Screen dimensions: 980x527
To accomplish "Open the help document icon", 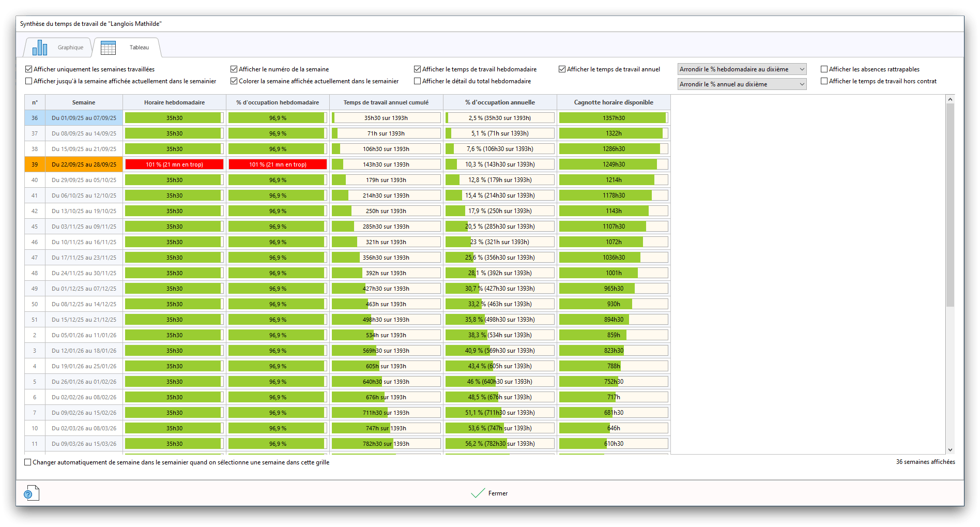I will pyautogui.click(x=32, y=493).
